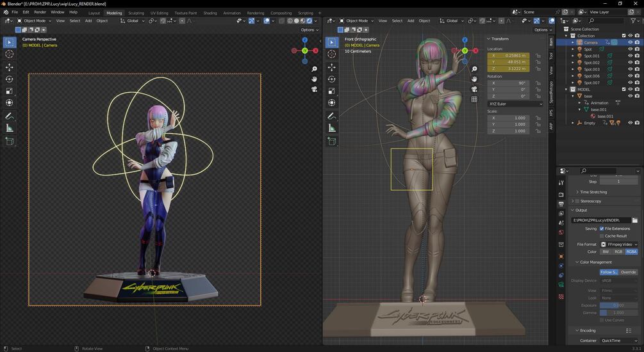Open the Output properties tab icon
Image resolution: width=644 pixels, height=352 pixels.
tap(561, 204)
